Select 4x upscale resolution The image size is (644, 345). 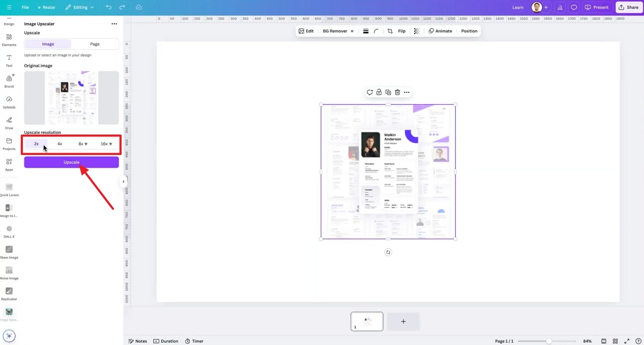[59, 144]
